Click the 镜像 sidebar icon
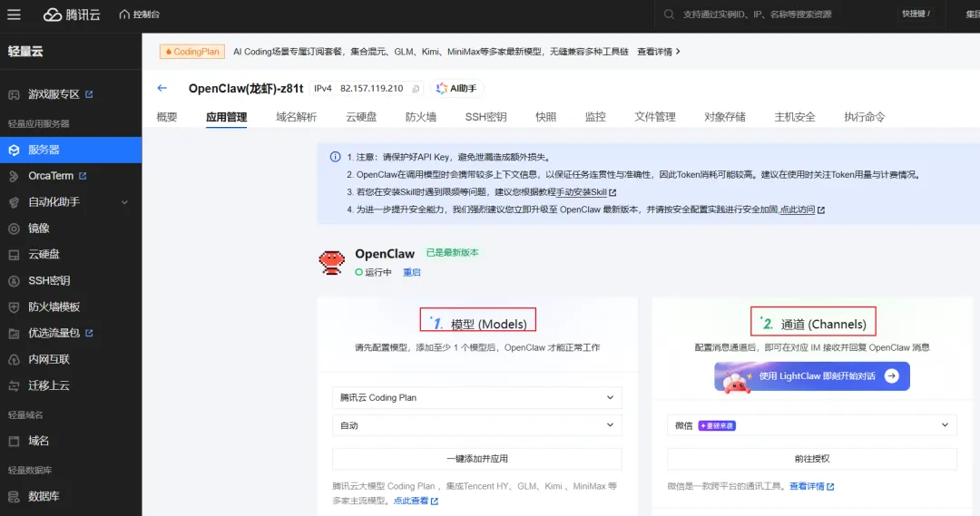The width and height of the screenshot is (980, 516). pos(14,229)
